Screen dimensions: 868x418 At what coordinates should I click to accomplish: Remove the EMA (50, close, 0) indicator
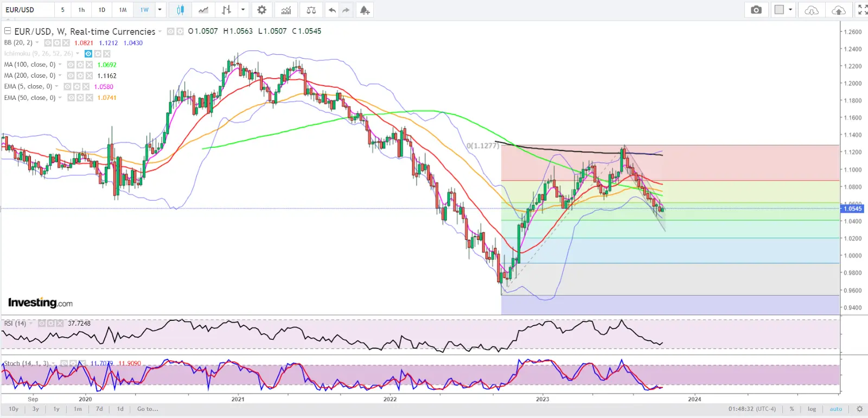tap(89, 98)
